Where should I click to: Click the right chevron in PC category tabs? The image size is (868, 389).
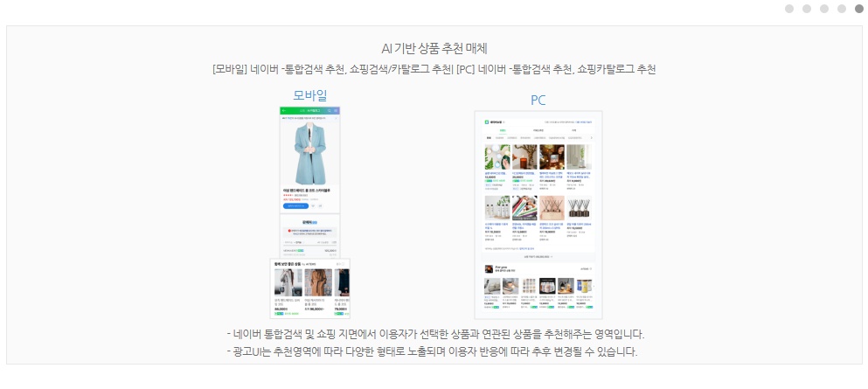tap(591, 138)
